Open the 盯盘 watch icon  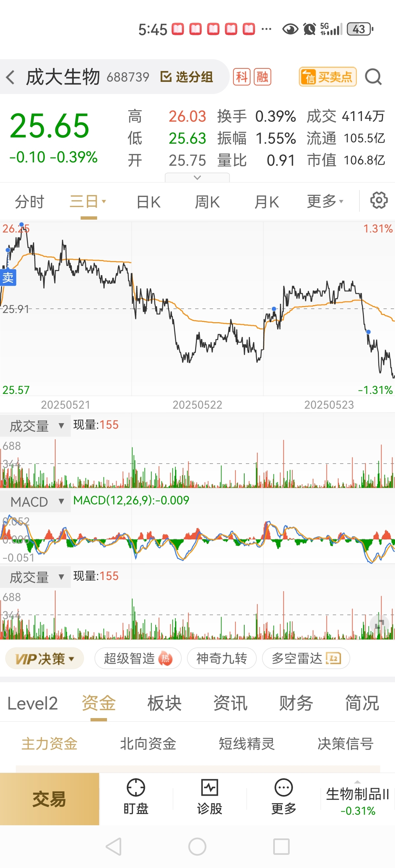click(x=136, y=797)
